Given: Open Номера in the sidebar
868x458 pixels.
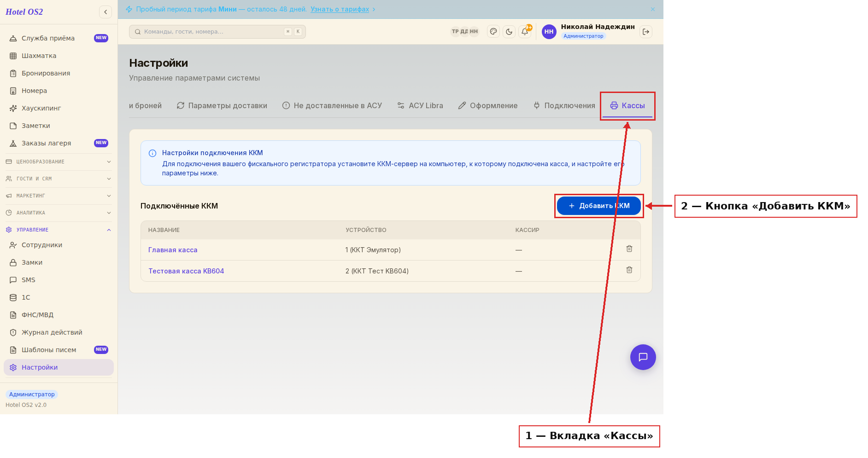Looking at the screenshot, I should pyautogui.click(x=59, y=91).
